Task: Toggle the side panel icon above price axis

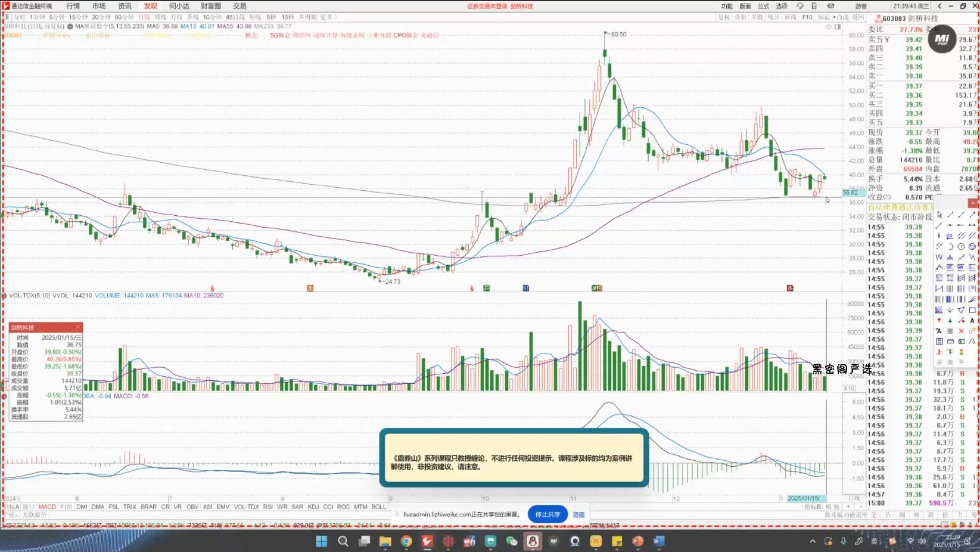Action: click(838, 27)
